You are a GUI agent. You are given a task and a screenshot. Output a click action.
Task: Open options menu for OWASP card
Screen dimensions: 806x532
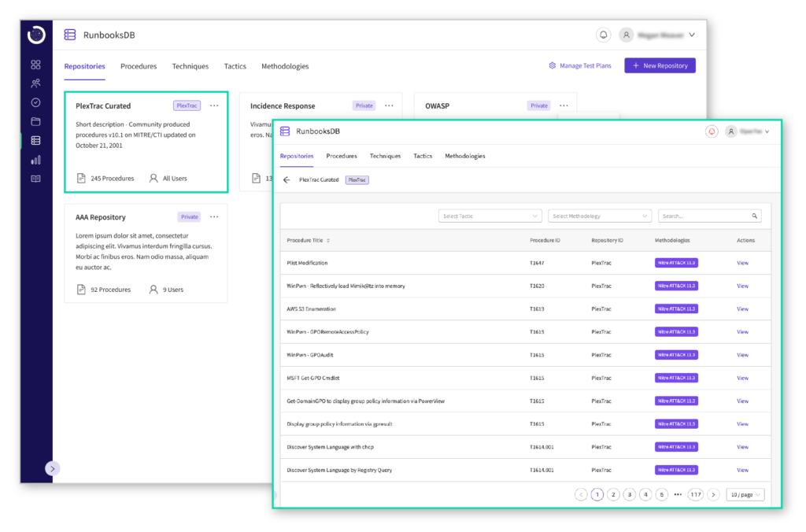(x=564, y=105)
